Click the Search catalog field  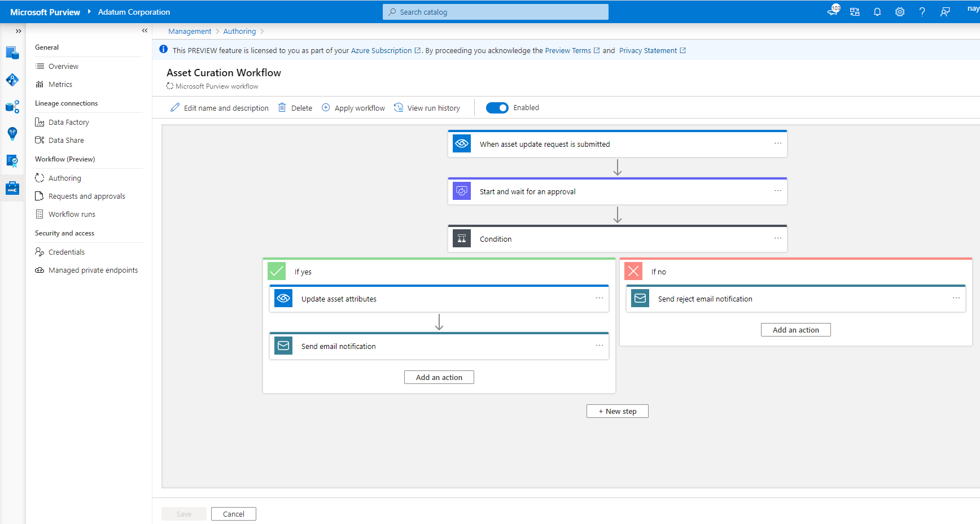496,12
